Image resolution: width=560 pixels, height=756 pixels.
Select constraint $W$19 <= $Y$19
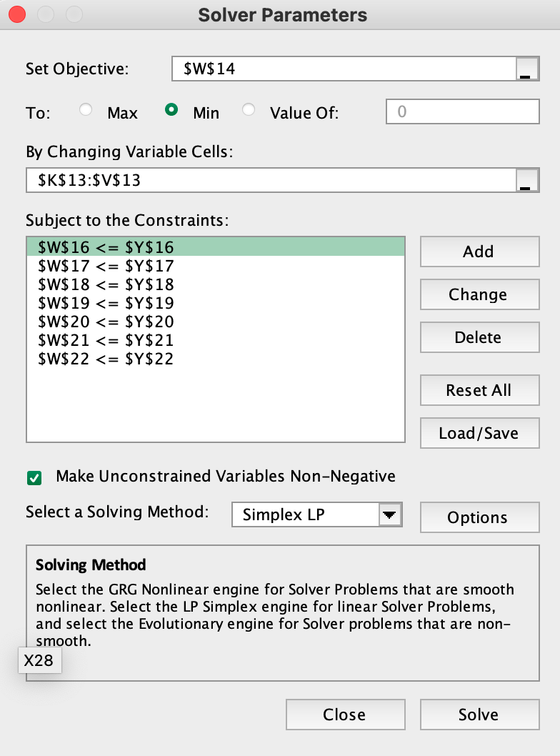(x=106, y=303)
